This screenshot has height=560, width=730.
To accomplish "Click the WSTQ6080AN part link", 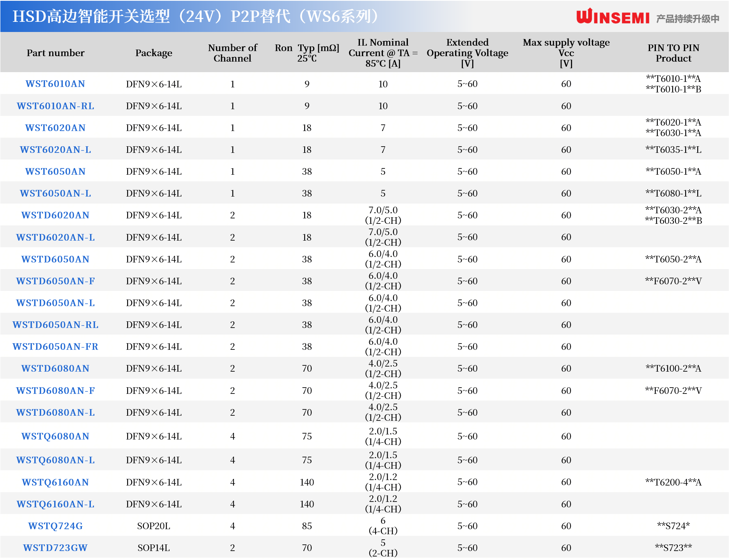I will [55, 436].
